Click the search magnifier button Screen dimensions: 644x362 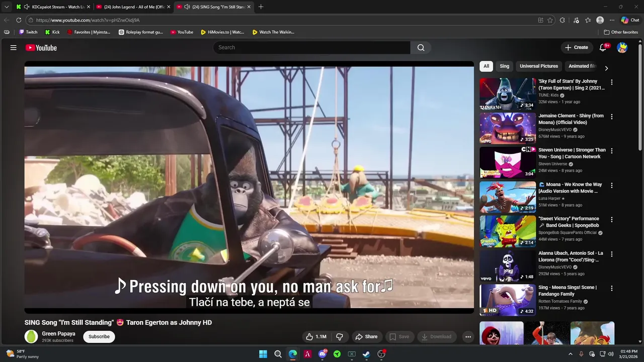click(421, 48)
